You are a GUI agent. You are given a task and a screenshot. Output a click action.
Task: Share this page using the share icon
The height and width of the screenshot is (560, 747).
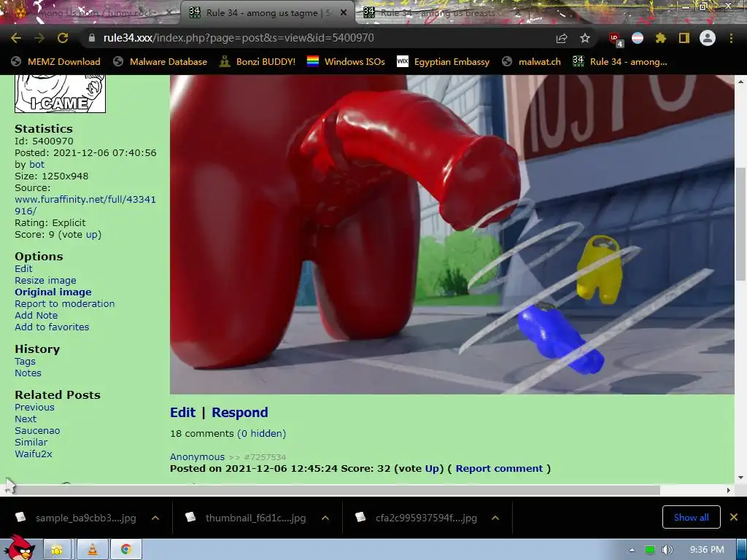pyautogui.click(x=562, y=38)
